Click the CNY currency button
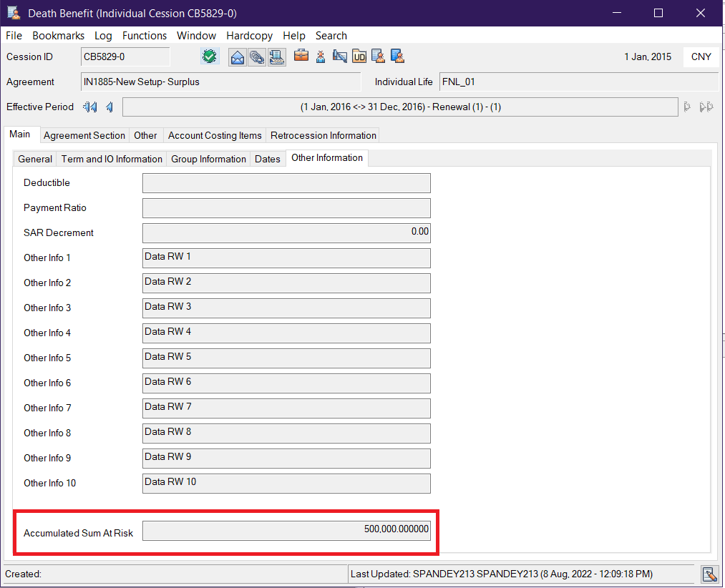This screenshot has height=588, width=725. (x=701, y=57)
